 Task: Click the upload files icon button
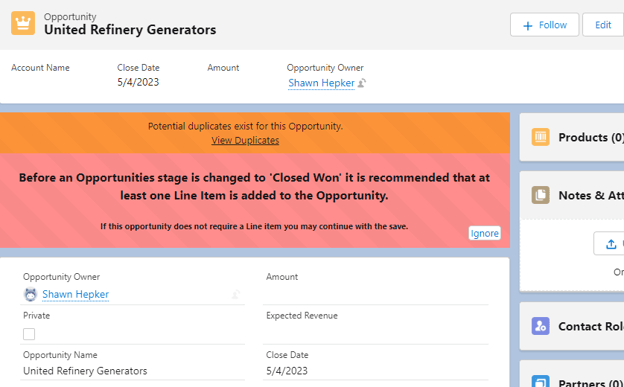point(611,244)
